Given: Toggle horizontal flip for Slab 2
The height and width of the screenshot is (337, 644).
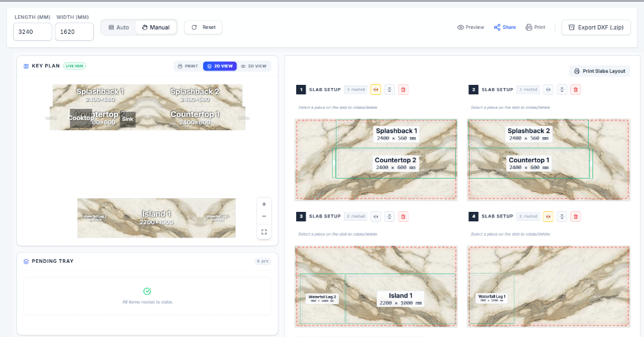Looking at the screenshot, I should 548,89.
